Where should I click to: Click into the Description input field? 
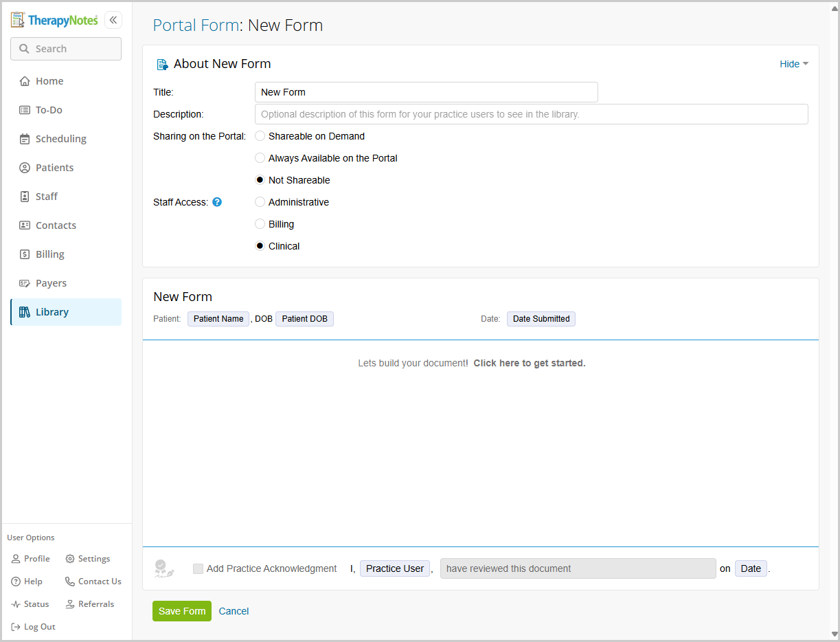[x=531, y=114]
